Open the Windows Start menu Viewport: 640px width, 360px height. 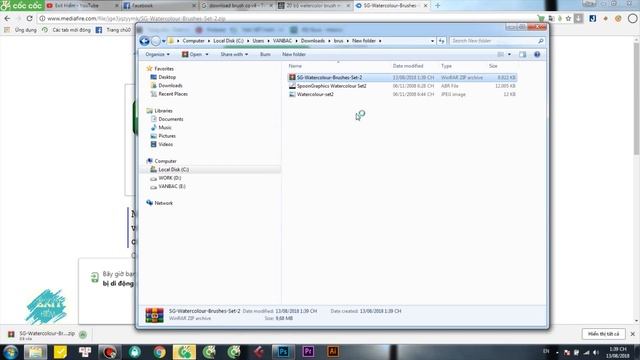(x=11, y=351)
